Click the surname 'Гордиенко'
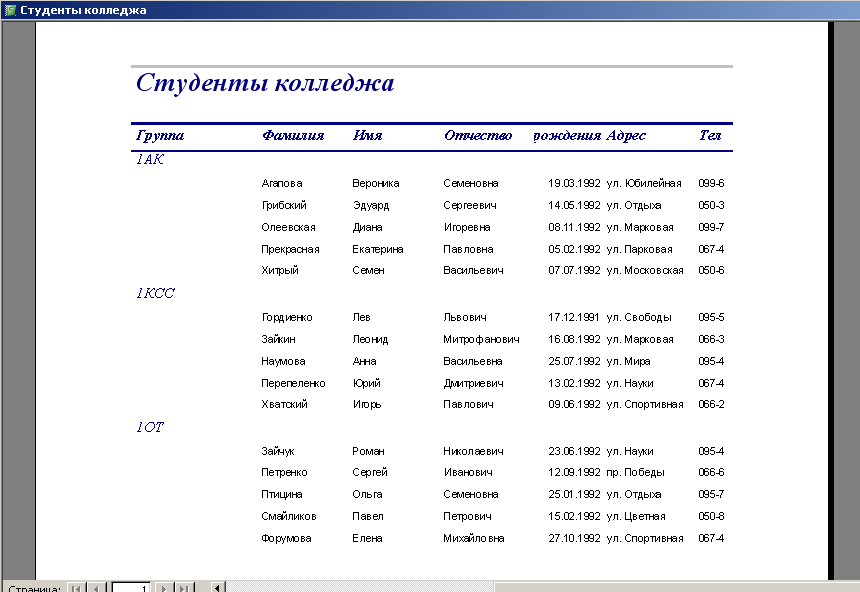 pos(287,317)
